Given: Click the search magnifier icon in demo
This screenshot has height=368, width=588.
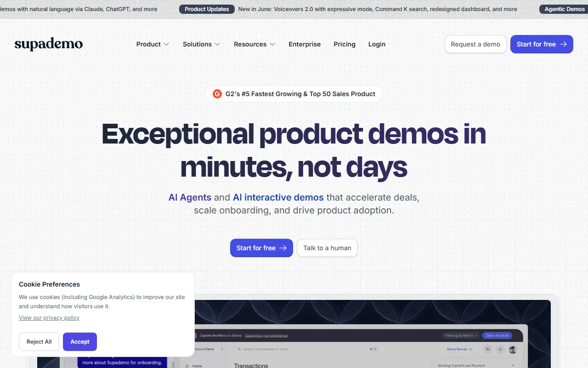Looking at the screenshot, I should tap(239, 349).
